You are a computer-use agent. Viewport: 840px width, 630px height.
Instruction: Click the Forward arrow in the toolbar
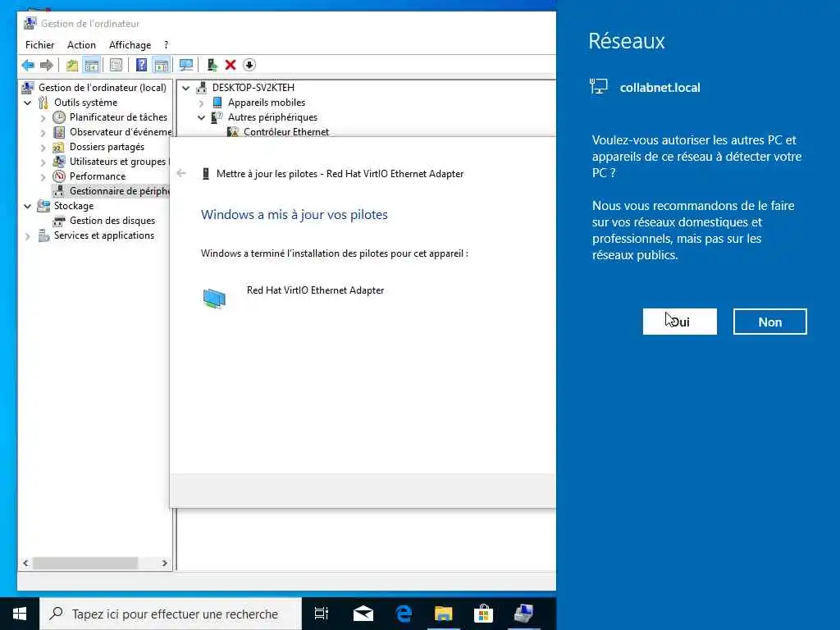[x=47, y=66]
